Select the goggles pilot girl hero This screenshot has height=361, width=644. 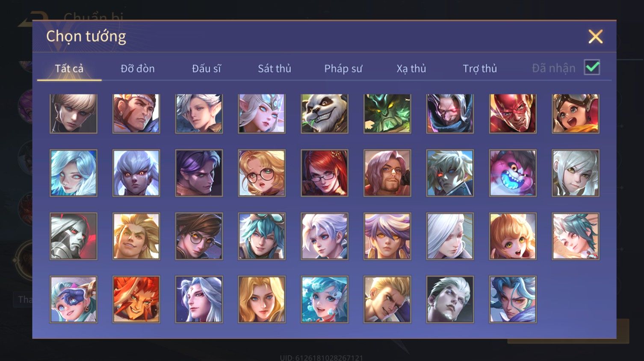[x=576, y=114]
